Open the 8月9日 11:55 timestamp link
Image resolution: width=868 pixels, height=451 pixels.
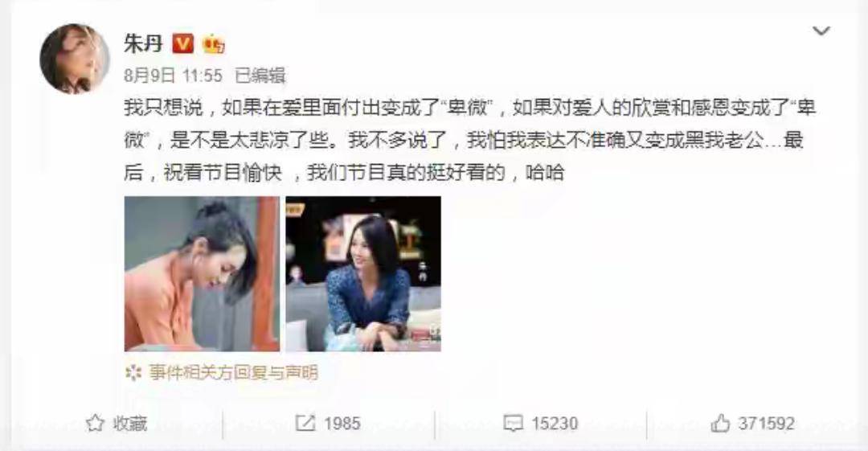(x=174, y=76)
